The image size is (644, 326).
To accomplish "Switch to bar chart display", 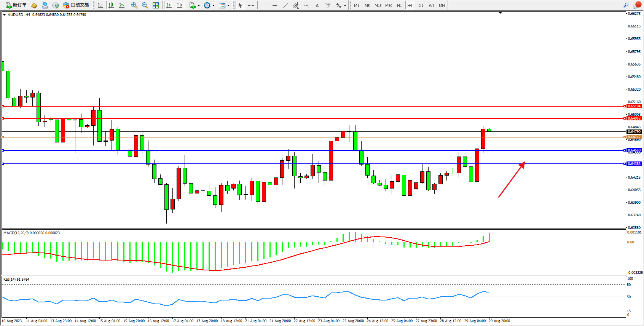I will point(100,5).
